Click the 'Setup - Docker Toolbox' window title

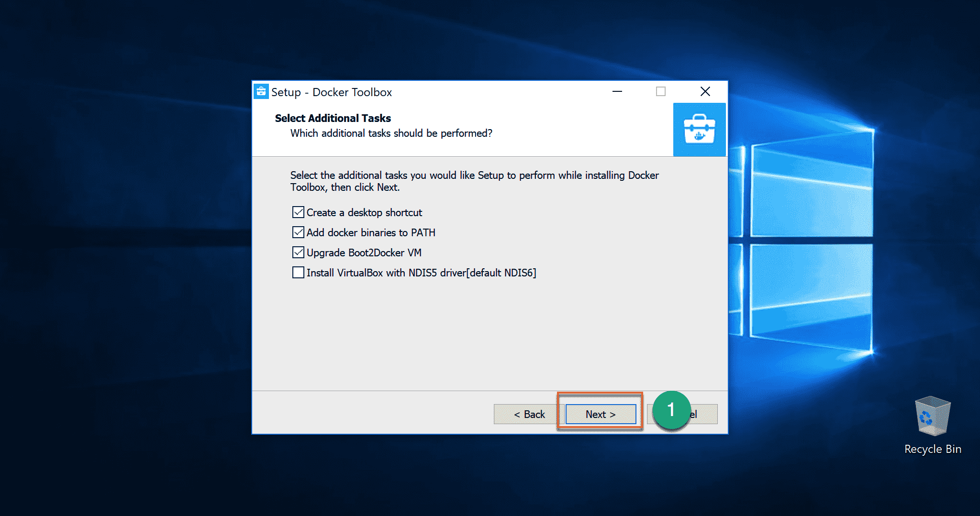(x=331, y=92)
